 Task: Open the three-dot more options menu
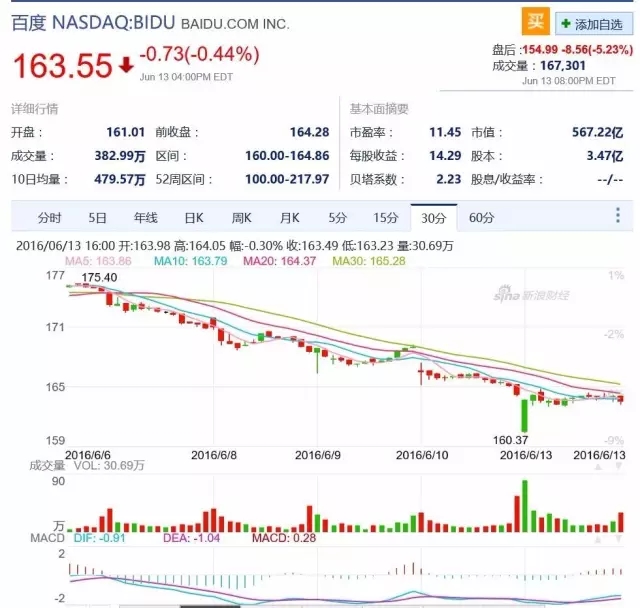[x=619, y=218]
